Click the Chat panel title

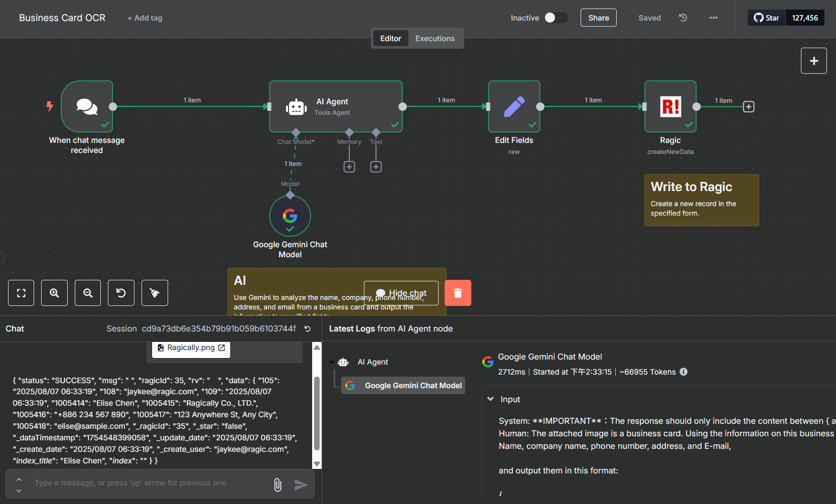point(15,329)
